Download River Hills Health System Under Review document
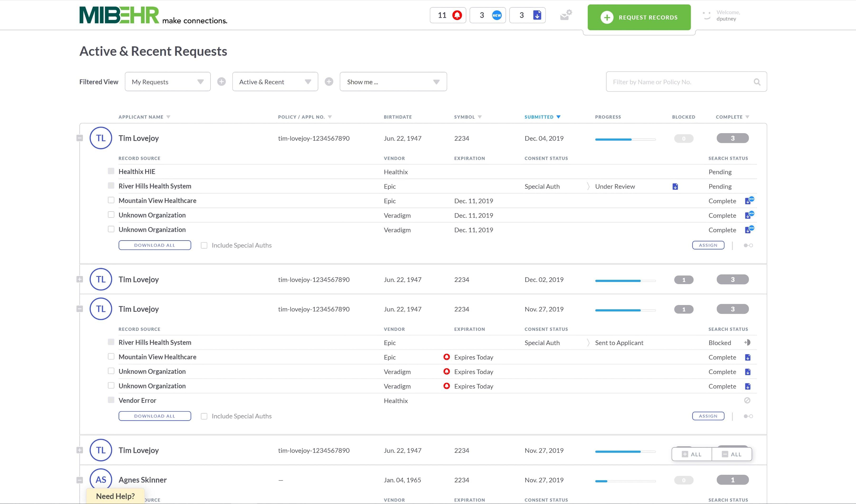 tap(675, 186)
